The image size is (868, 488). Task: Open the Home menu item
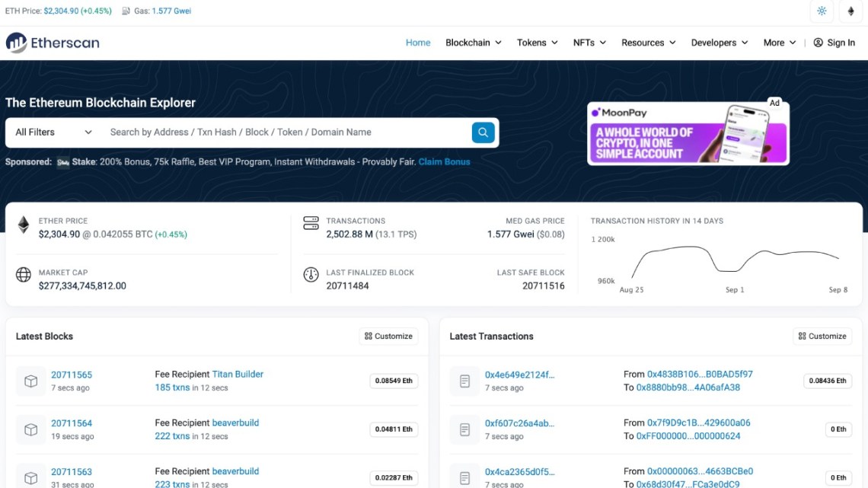point(418,43)
